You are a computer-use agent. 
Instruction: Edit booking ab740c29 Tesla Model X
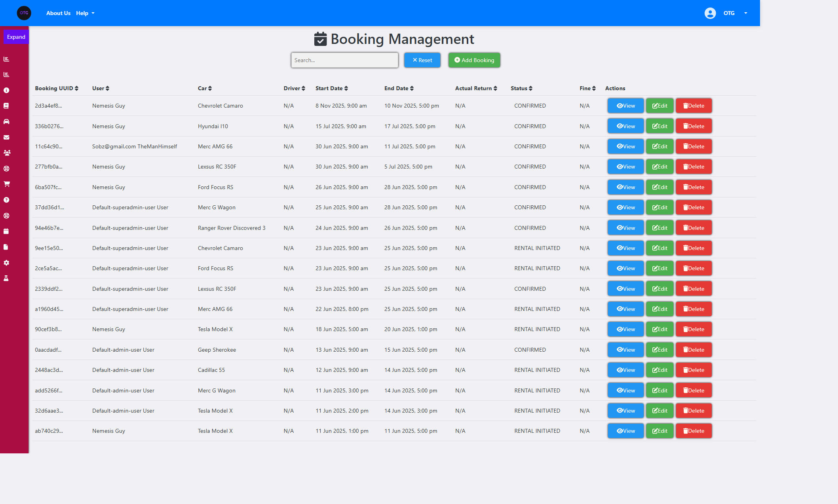pos(660,431)
